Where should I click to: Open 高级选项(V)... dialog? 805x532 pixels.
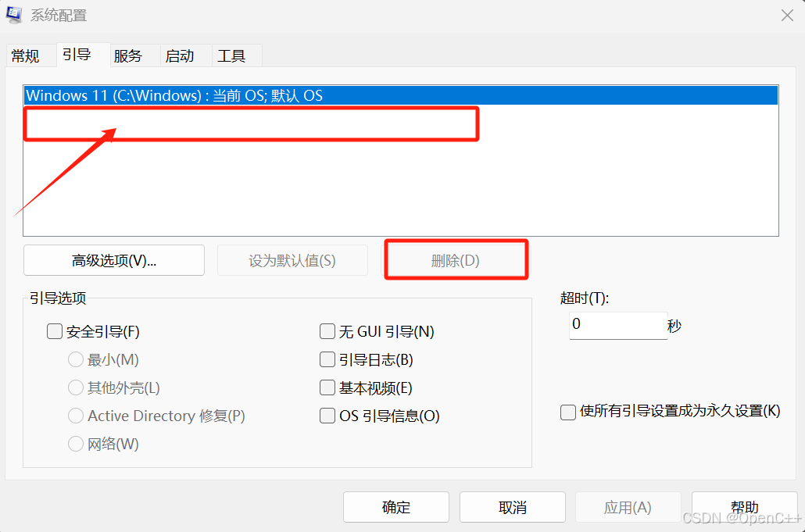(114, 260)
